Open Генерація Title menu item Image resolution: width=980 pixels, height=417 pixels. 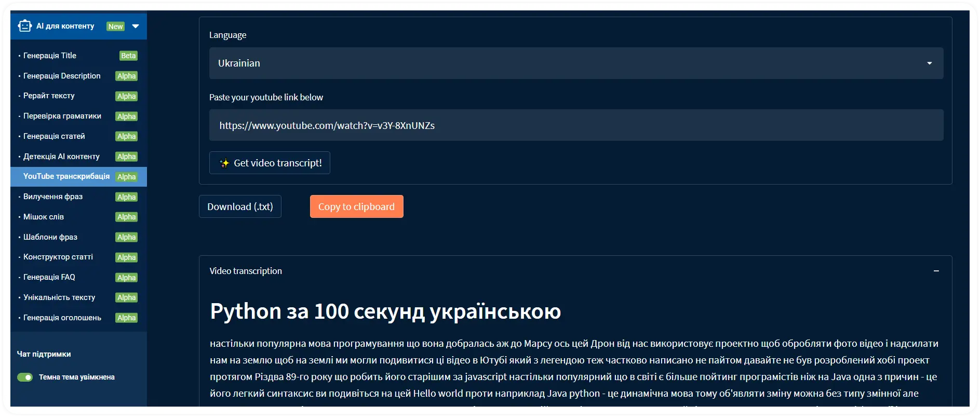[x=50, y=56]
